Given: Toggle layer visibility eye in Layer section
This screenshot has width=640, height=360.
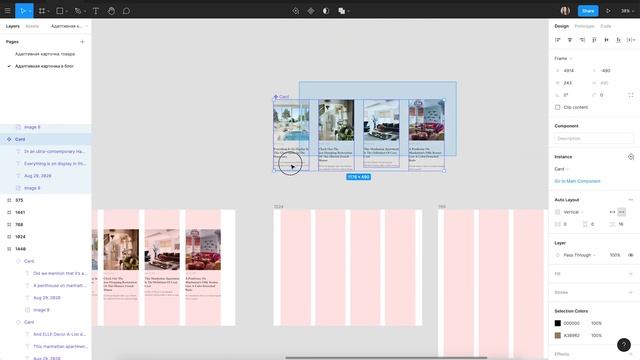Looking at the screenshot, I should tap(631, 255).
